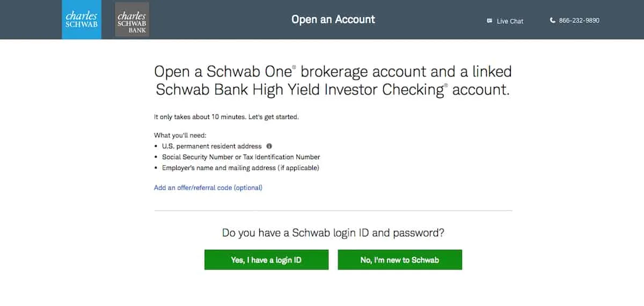The height and width of the screenshot is (306, 644).
Task: Open the Live Chat link
Action: [510, 21]
